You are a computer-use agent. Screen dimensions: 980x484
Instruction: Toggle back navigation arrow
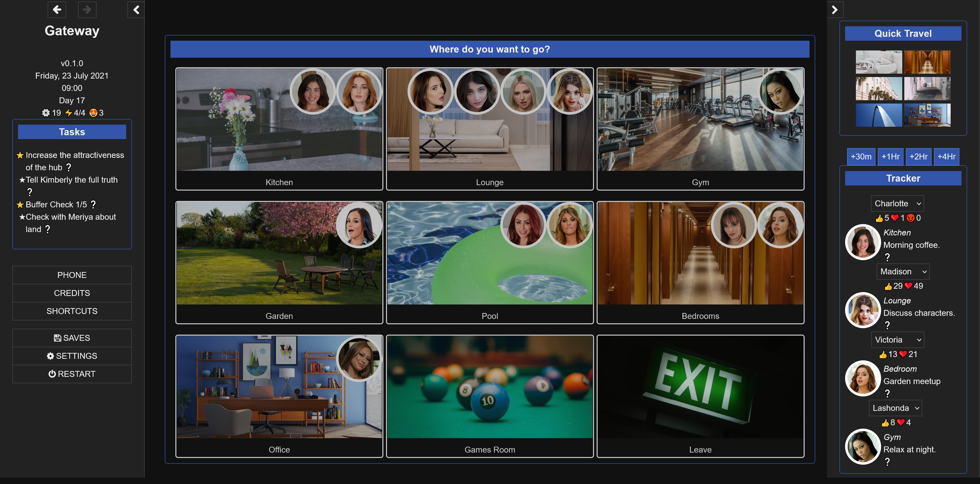[57, 9]
